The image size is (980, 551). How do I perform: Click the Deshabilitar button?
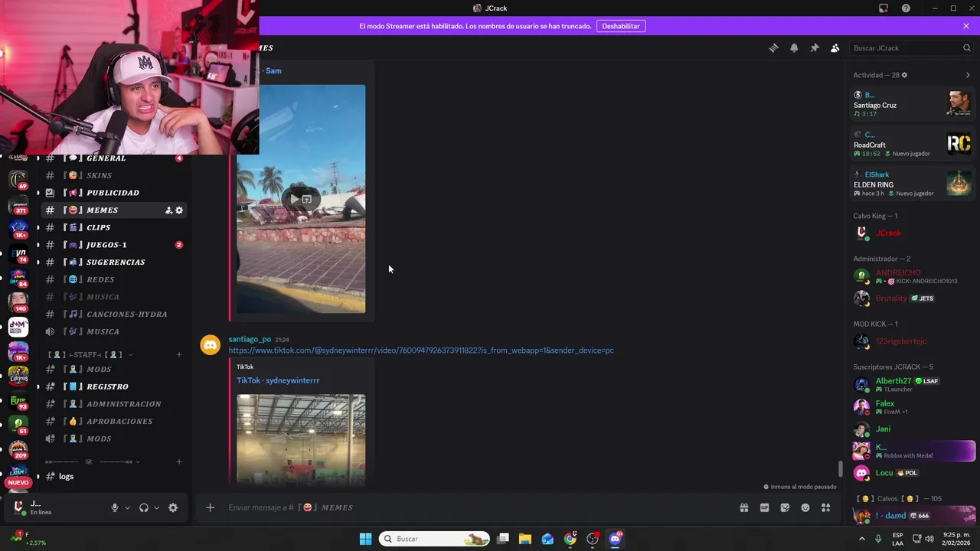(621, 26)
